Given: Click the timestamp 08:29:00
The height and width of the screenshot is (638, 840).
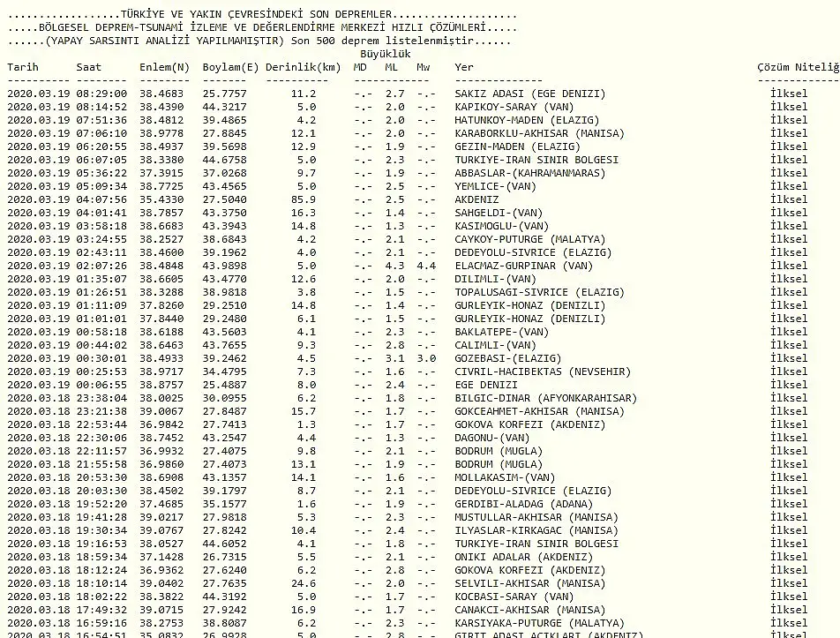Looking at the screenshot, I should pos(101,94).
